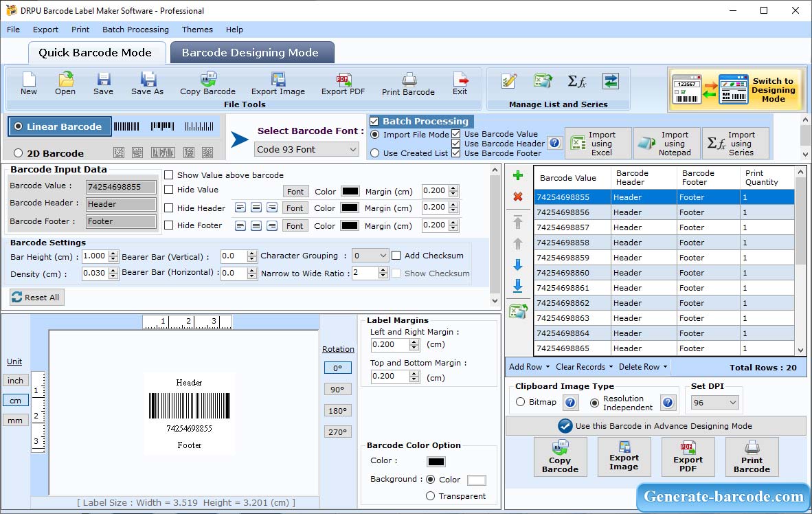Move row down with the blue down arrow
This screenshot has height=514, width=812.
point(517,265)
